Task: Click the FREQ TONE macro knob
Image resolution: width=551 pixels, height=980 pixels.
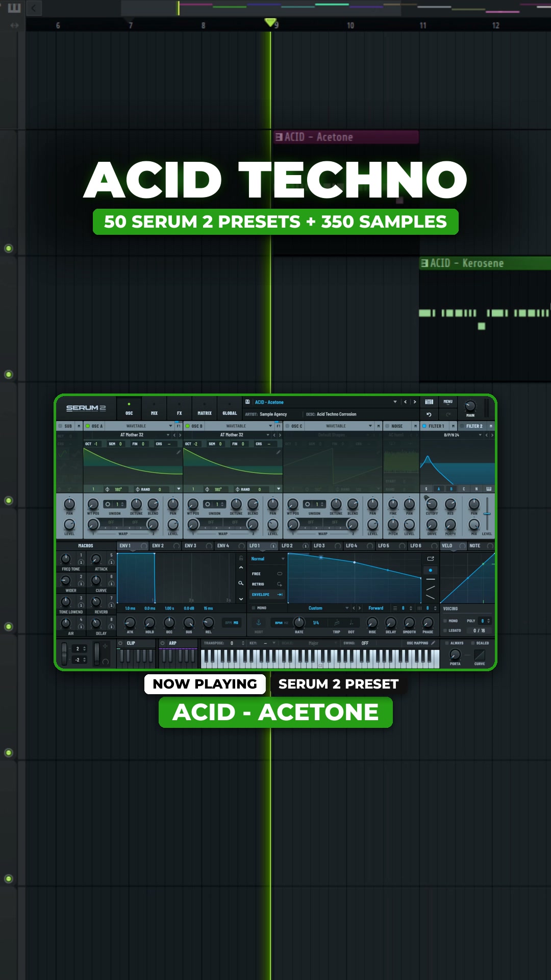Action: [x=66, y=559]
